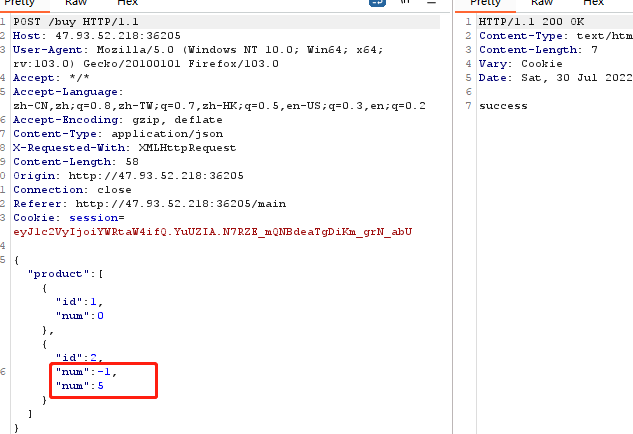The height and width of the screenshot is (434, 633).
Task: Click the Content-Length: 58 request header
Action: pyautogui.click(x=76, y=162)
